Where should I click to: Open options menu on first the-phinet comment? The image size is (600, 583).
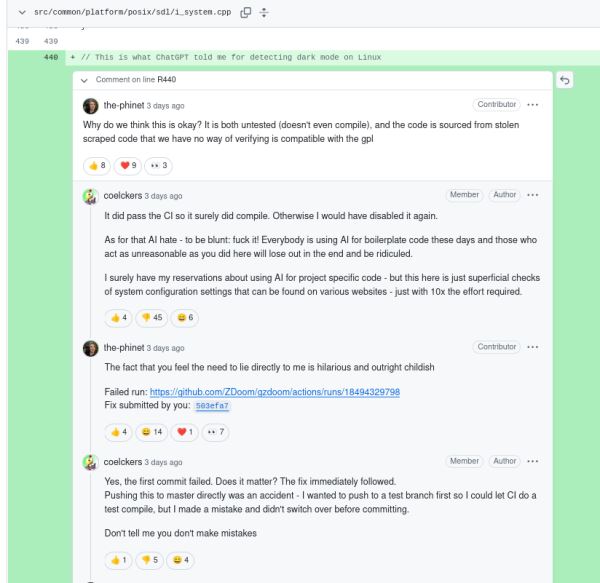pos(532,105)
